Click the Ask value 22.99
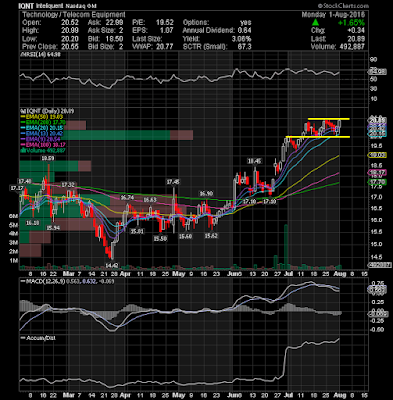The width and height of the screenshot is (393, 400). pos(114,23)
